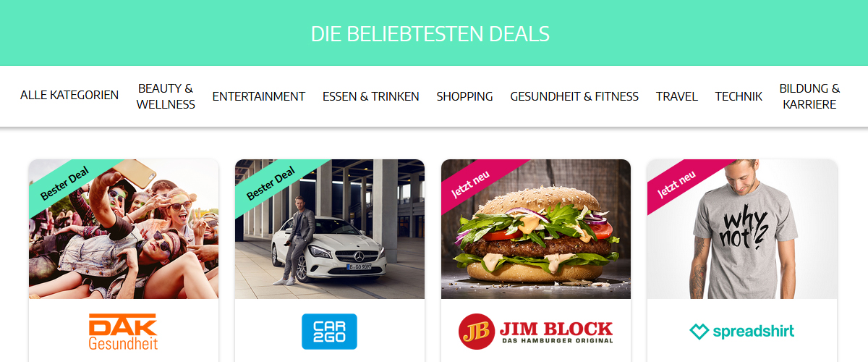This screenshot has height=362, width=868.
Task: Open the Entertainment category
Action: [259, 96]
